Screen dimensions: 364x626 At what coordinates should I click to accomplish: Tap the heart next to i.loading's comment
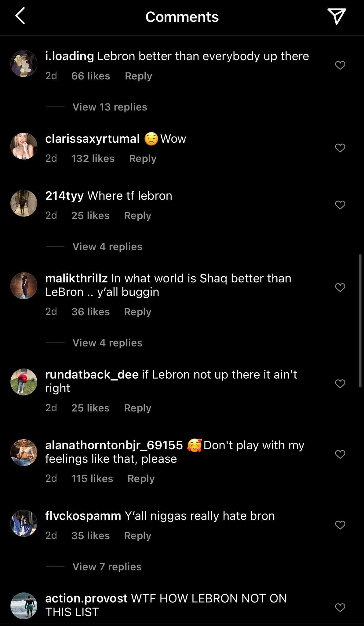point(340,65)
